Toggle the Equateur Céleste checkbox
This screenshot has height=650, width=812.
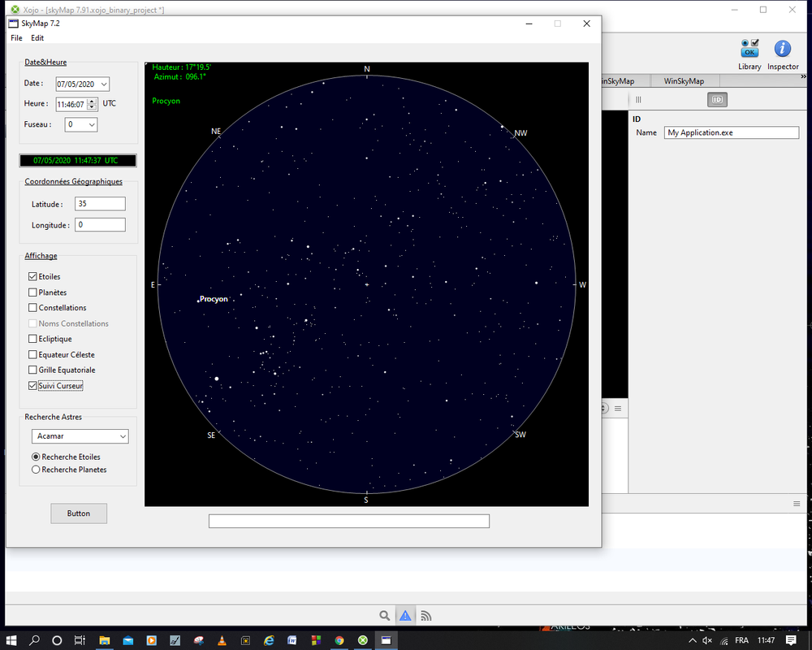pyautogui.click(x=32, y=354)
